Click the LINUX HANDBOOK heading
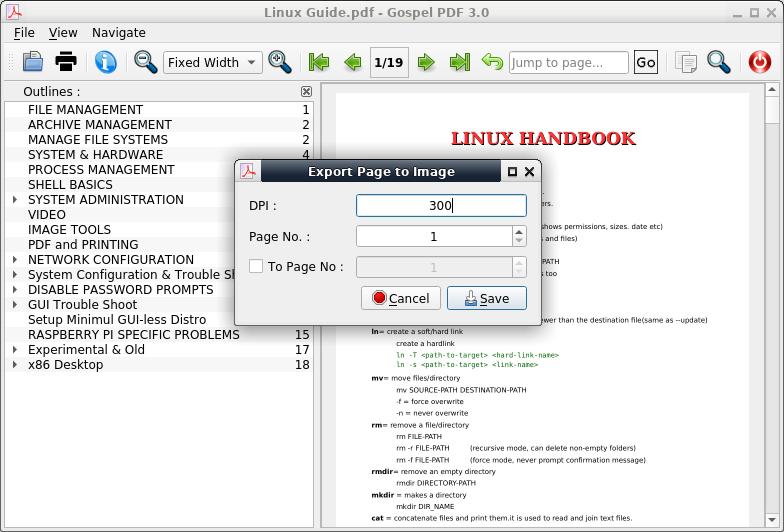The width and height of the screenshot is (784, 532). (x=543, y=138)
